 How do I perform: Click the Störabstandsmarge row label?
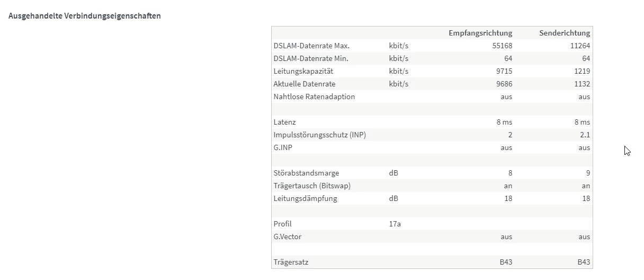(306, 173)
